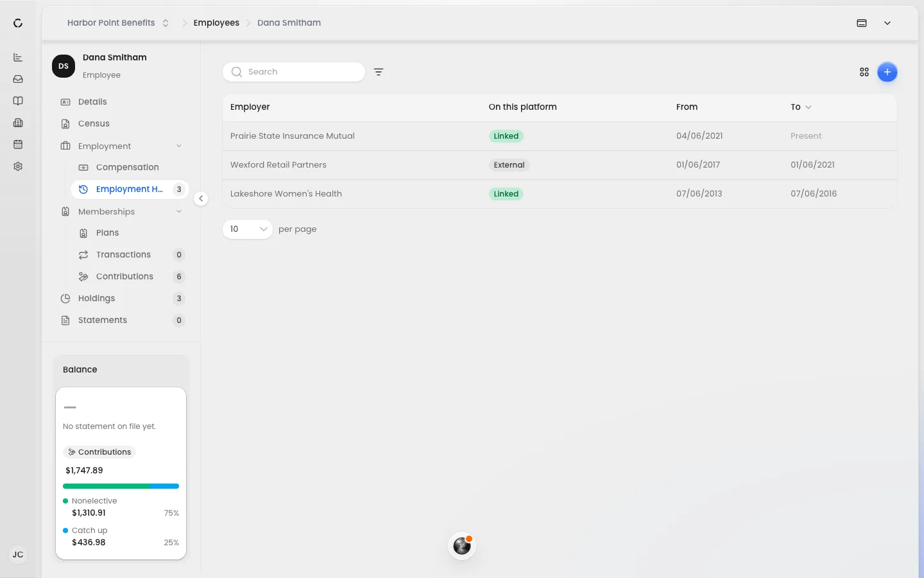Click the Dana Smitham breadcrumb
924x578 pixels.
[x=289, y=22]
